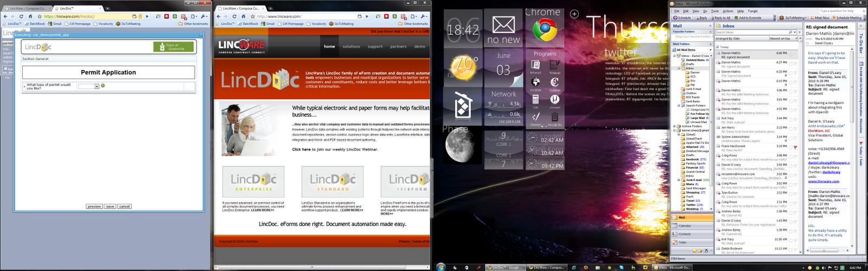The width and height of the screenshot is (868, 271).
Task: Click the plus circle icon on desktop
Action: click(x=575, y=14)
